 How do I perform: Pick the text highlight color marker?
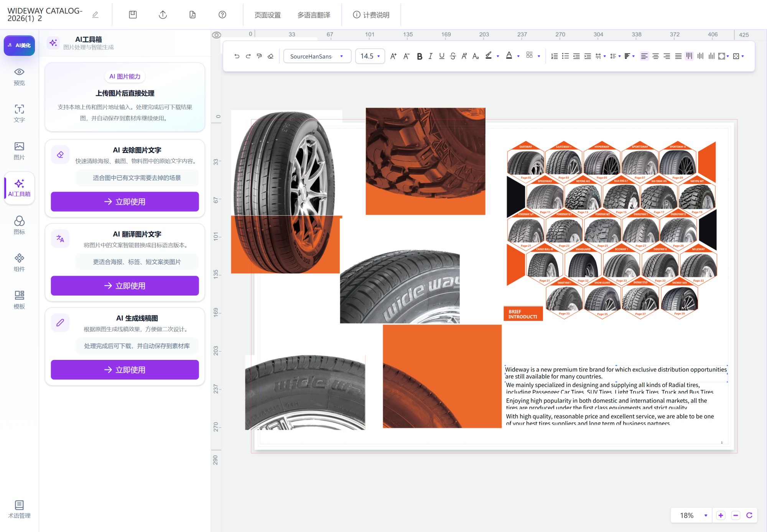[489, 56]
